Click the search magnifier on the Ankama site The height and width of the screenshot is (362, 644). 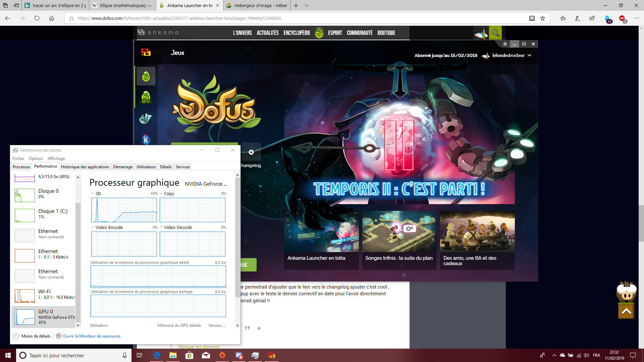495,33
